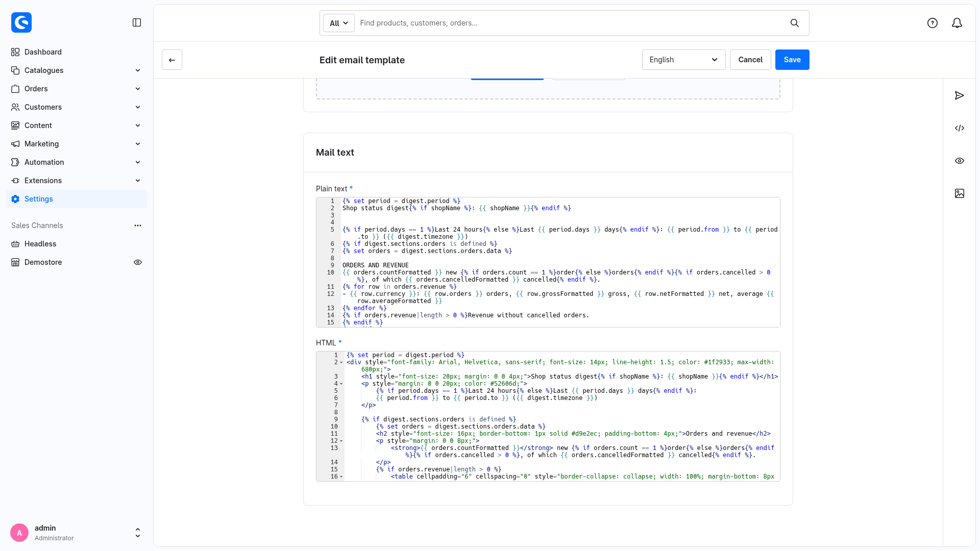Toggle Demostore storefront eye icon

pos(138,262)
